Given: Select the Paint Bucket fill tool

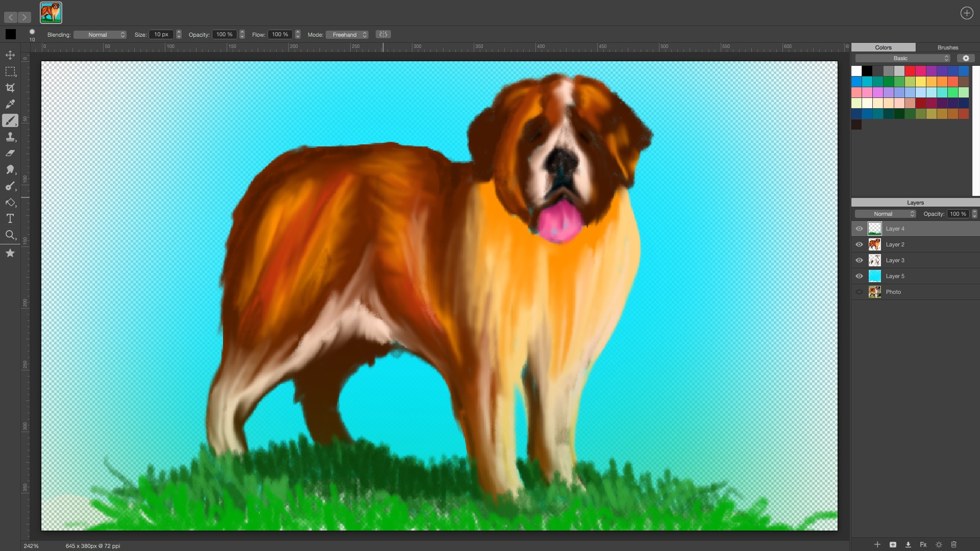Looking at the screenshot, I should [x=10, y=203].
